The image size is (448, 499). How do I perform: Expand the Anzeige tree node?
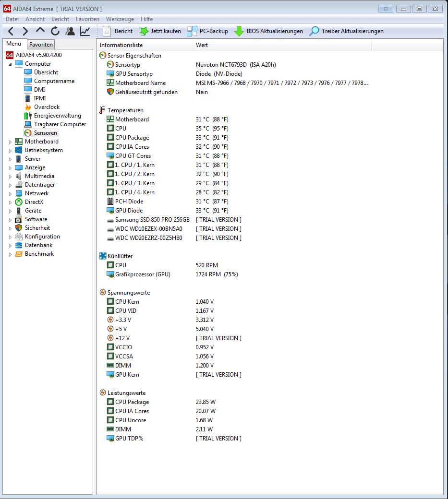point(10,168)
